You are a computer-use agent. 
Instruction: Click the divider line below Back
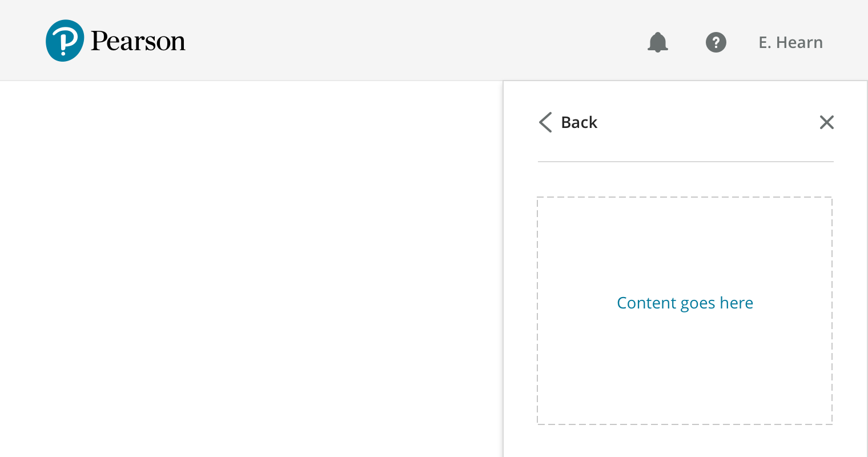pos(685,162)
